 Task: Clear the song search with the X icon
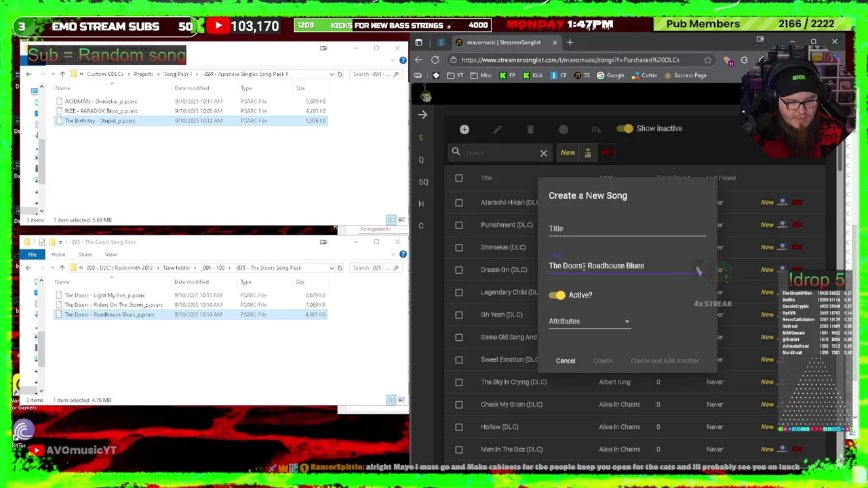point(543,153)
